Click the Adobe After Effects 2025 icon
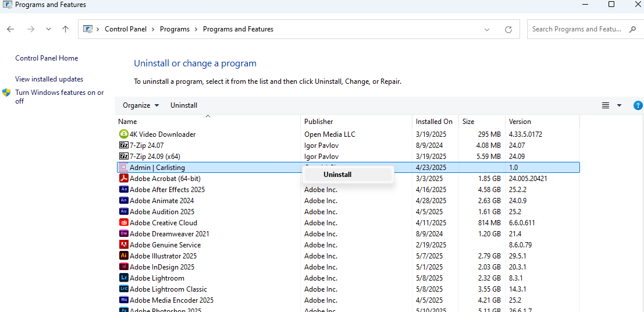This screenshot has width=644, height=312. tap(123, 190)
